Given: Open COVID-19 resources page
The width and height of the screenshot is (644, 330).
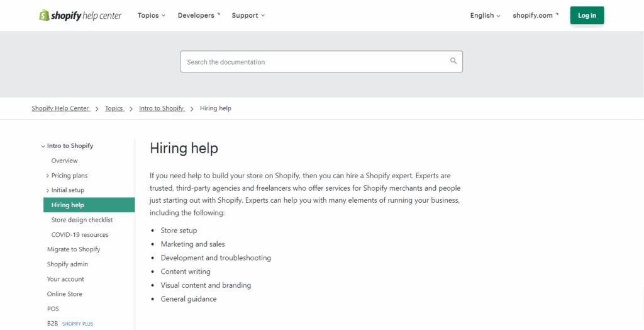Looking at the screenshot, I should click(80, 234).
